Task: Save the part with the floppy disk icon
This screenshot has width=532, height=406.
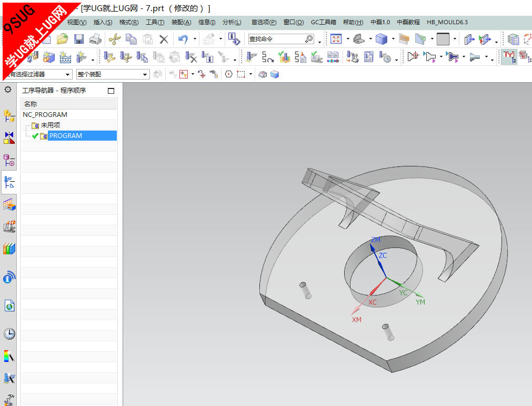Action: [79, 39]
